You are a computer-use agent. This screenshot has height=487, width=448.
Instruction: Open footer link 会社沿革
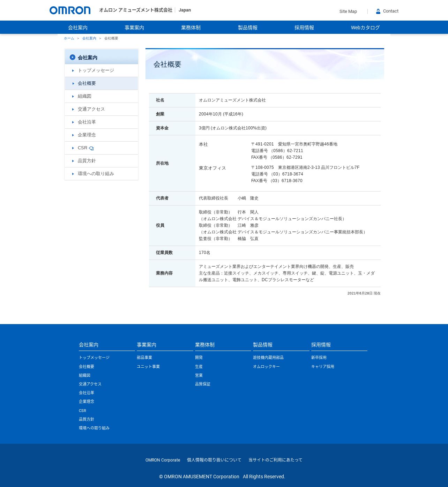click(x=87, y=393)
